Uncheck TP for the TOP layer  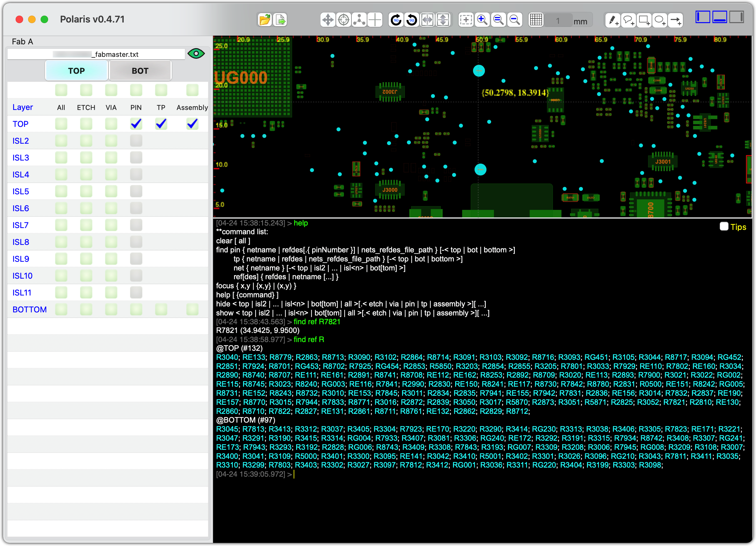[x=161, y=124]
